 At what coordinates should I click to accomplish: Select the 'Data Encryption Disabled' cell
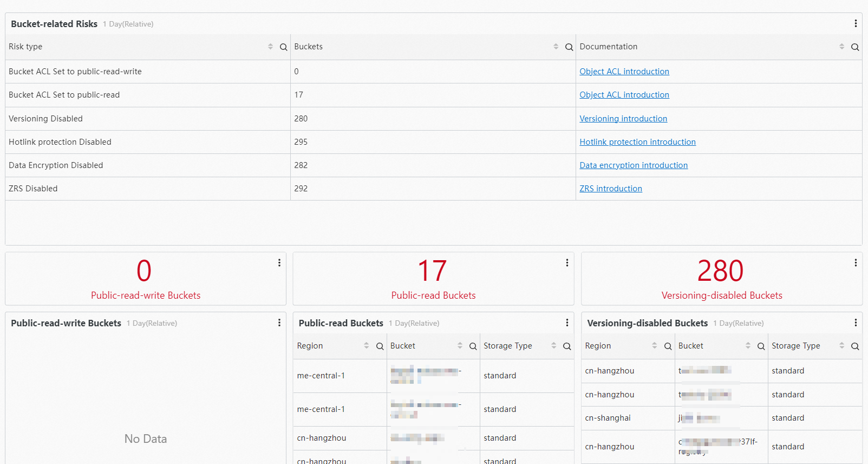(148, 165)
